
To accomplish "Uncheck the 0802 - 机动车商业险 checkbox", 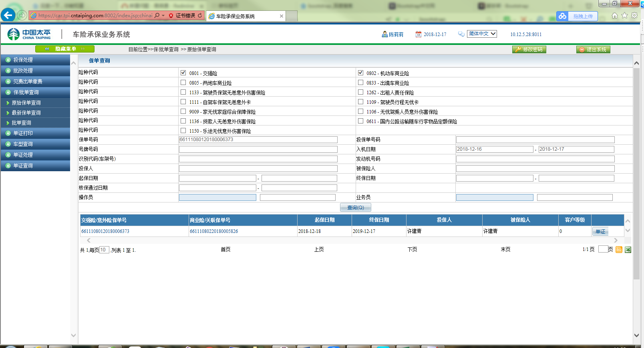I will (360, 73).
